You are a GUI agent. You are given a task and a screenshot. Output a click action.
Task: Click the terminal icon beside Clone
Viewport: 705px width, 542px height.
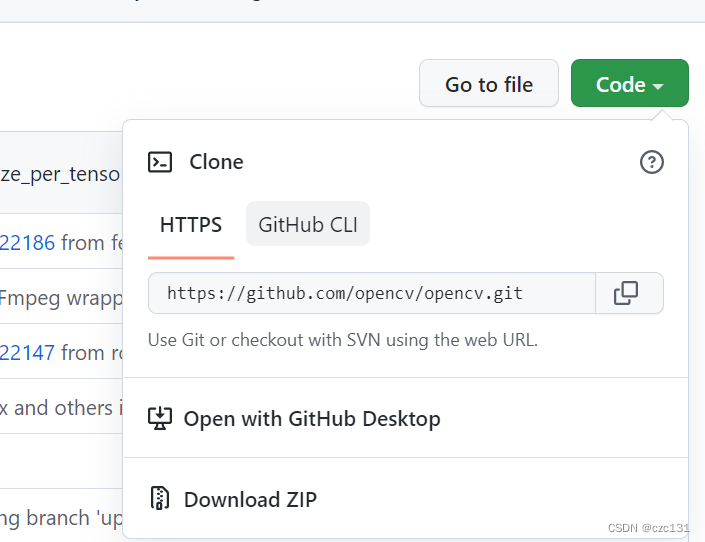pyautogui.click(x=160, y=162)
